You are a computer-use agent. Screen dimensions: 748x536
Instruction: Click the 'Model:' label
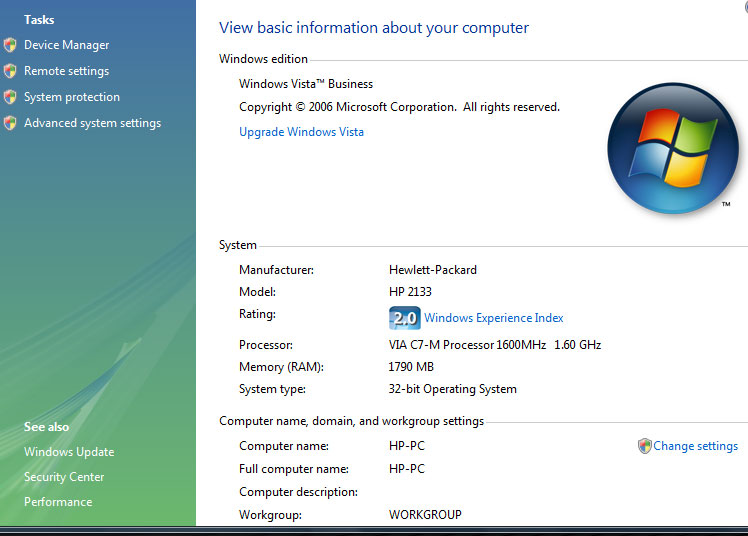pyautogui.click(x=257, y=292)
